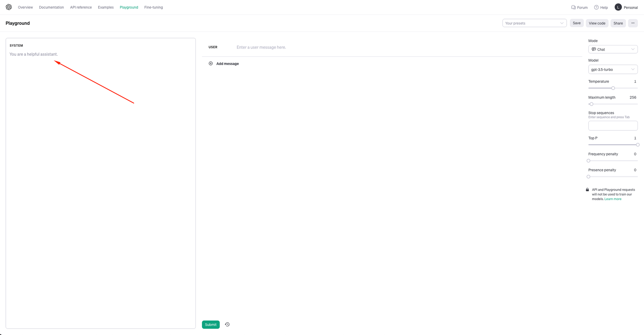Viewport: 644px width, 335px height.
Task: Open the Personal account avatar
Action: tap(618, 7)
